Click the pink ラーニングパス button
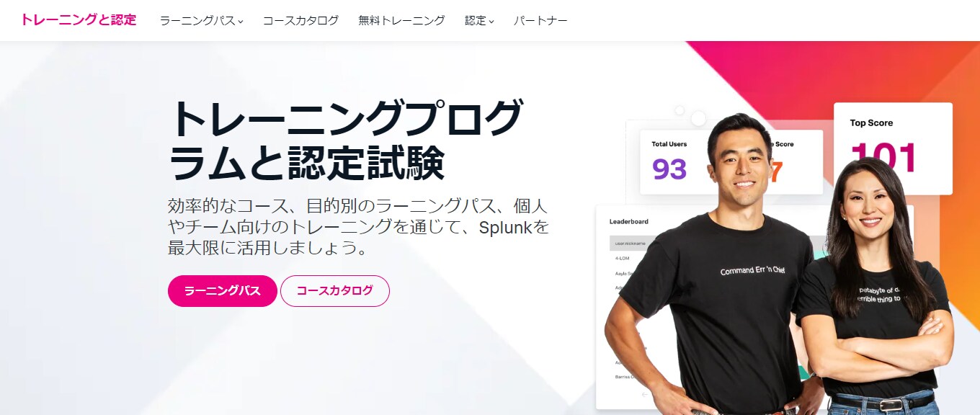Screen dimensions: 980x415 click(x=223, y=291)
